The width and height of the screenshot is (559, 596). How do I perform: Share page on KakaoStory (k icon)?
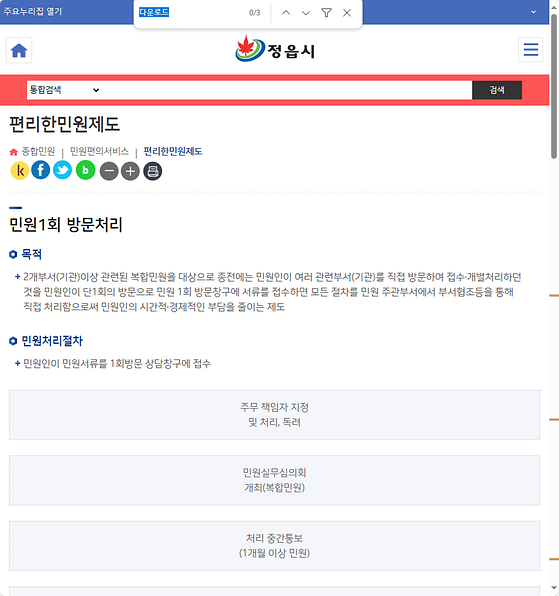(20, 171)
